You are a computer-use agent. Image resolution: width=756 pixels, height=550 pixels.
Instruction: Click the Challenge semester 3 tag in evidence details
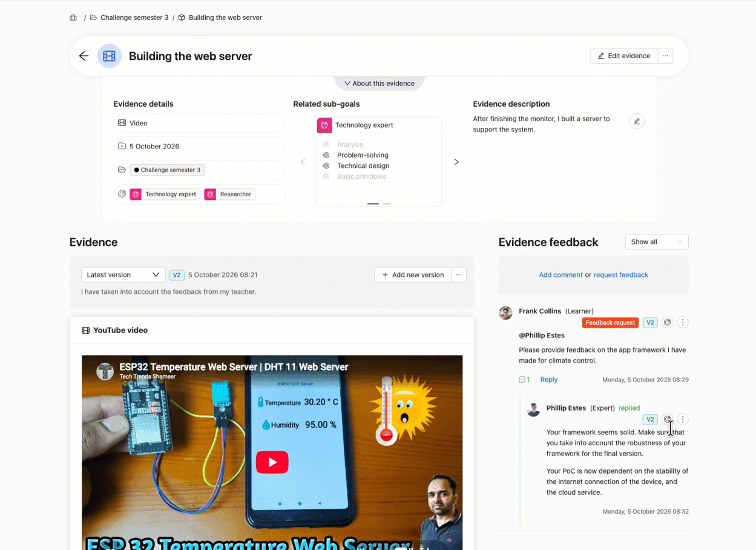(x=167, y=170)
